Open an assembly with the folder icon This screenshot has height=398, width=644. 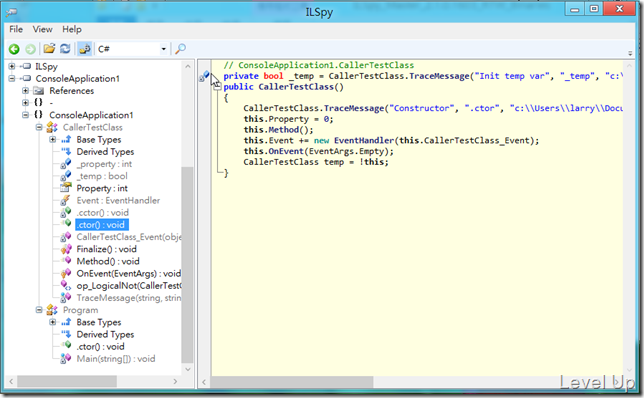coord(49,49)
